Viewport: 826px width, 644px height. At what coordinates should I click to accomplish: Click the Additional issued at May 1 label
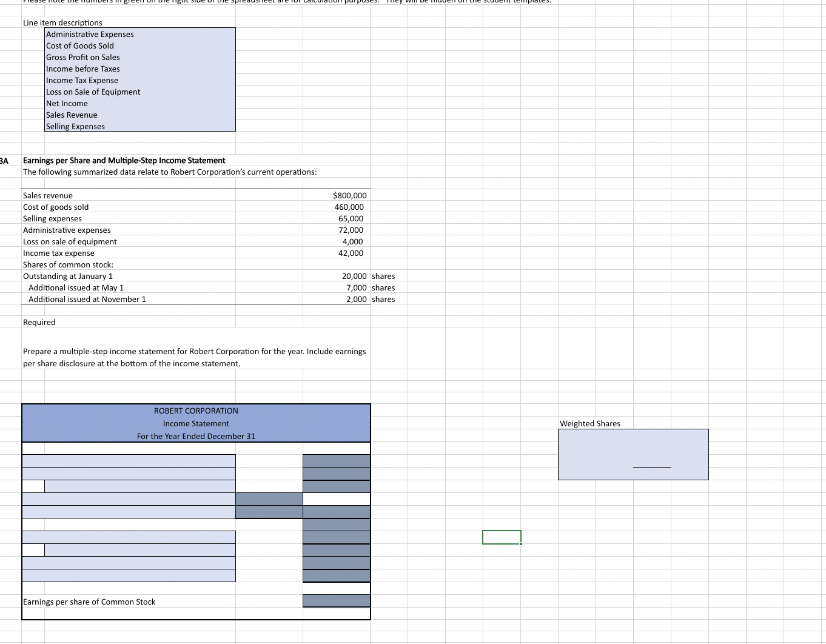(76, 287)
